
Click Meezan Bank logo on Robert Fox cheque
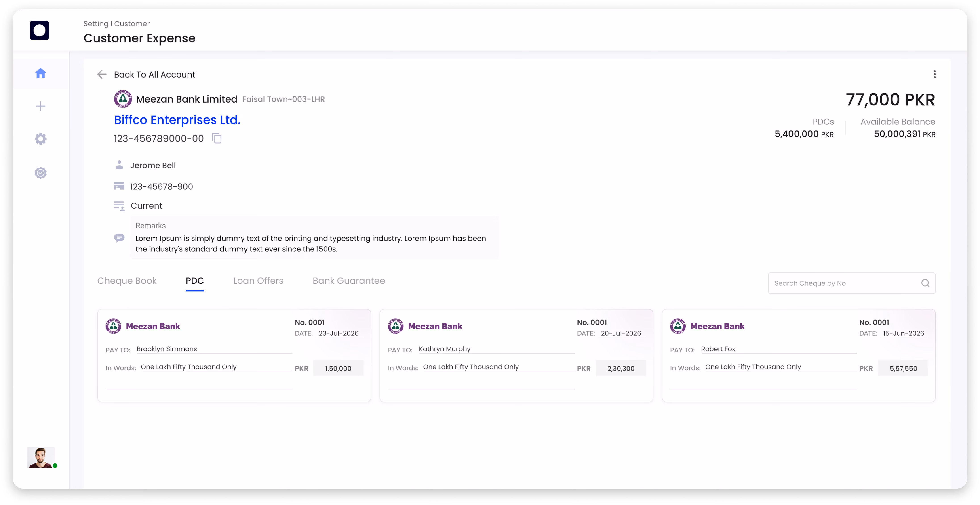[678, 326]
